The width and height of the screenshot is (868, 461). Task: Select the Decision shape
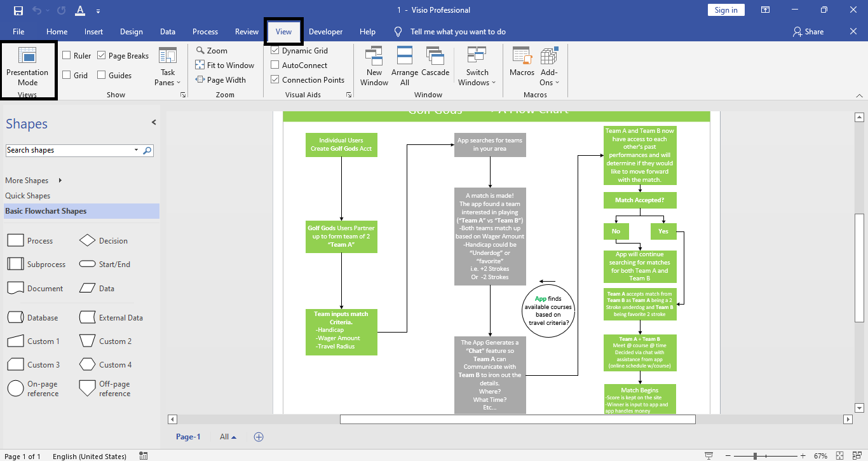point(104,241)
